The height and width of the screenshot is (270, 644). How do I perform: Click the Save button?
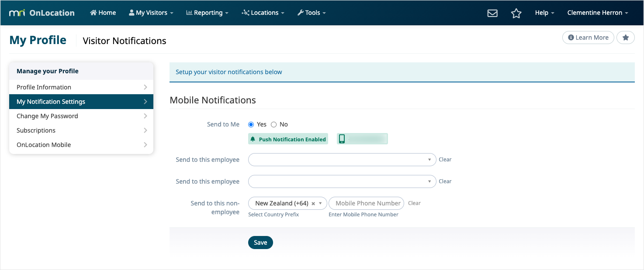[260, 243]
